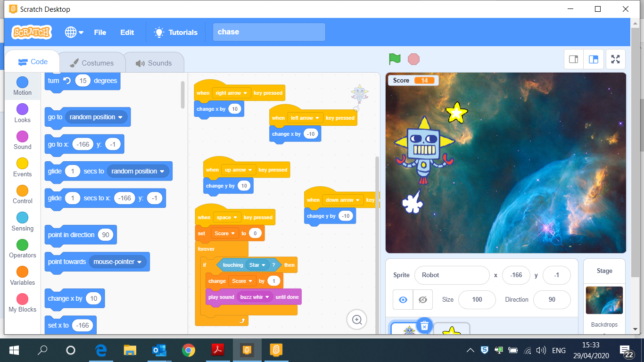Hide the sprite with crossed-eye icon
Viewport: 644px width, 362px height.
tap(422, 299)
